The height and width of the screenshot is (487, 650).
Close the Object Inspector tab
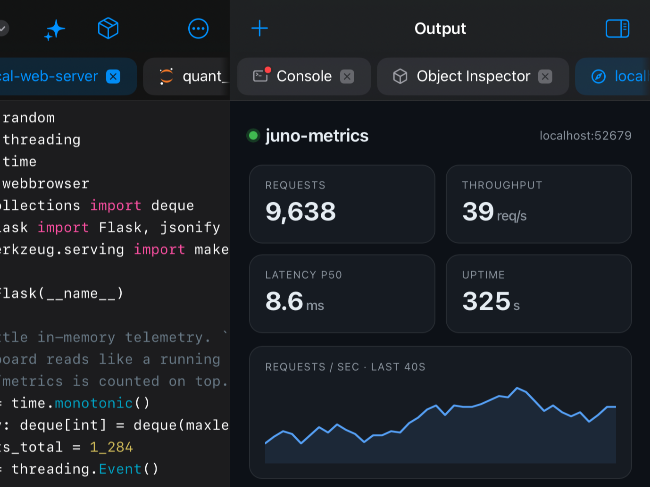(x=545, y=77)
